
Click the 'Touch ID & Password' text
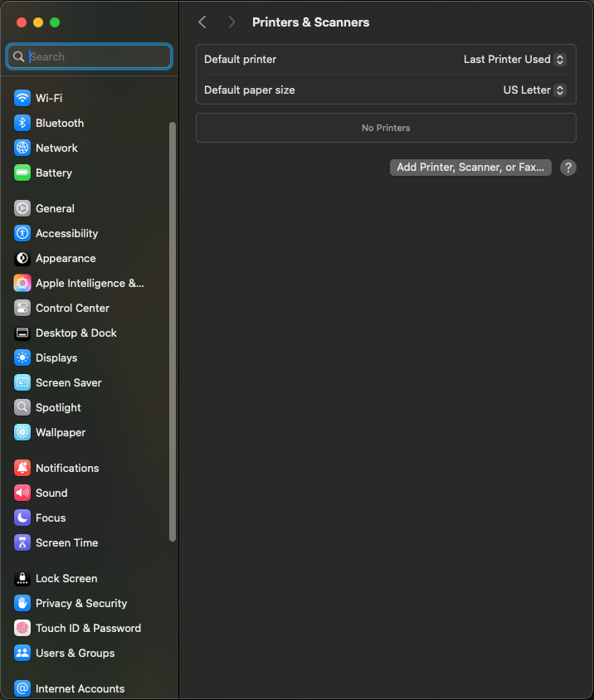click(89, 628)
